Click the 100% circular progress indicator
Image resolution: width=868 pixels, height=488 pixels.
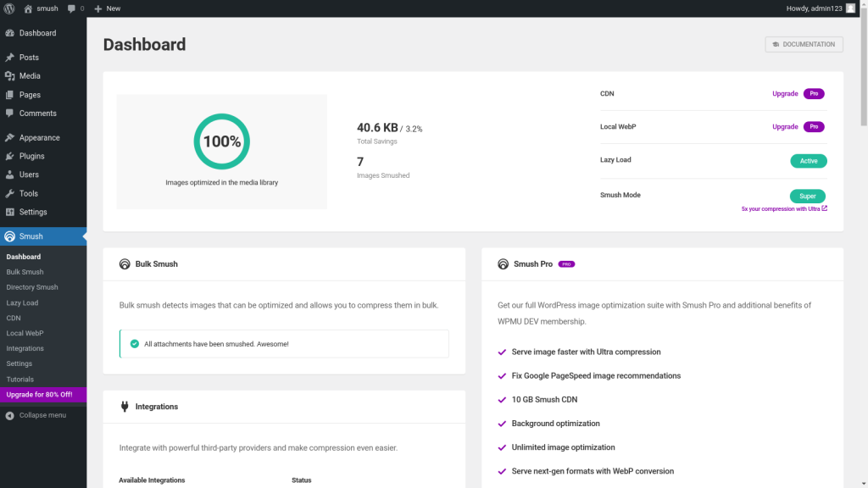pyautogui.click(x=221, y=141)
